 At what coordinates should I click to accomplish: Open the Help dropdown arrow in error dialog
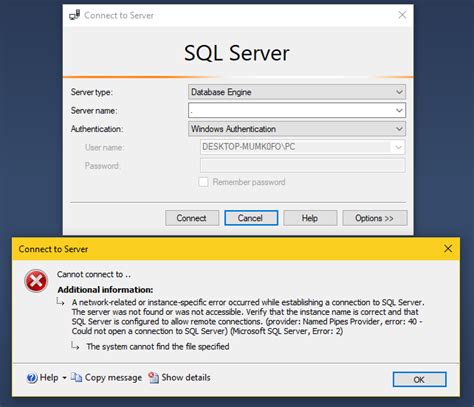64,378
